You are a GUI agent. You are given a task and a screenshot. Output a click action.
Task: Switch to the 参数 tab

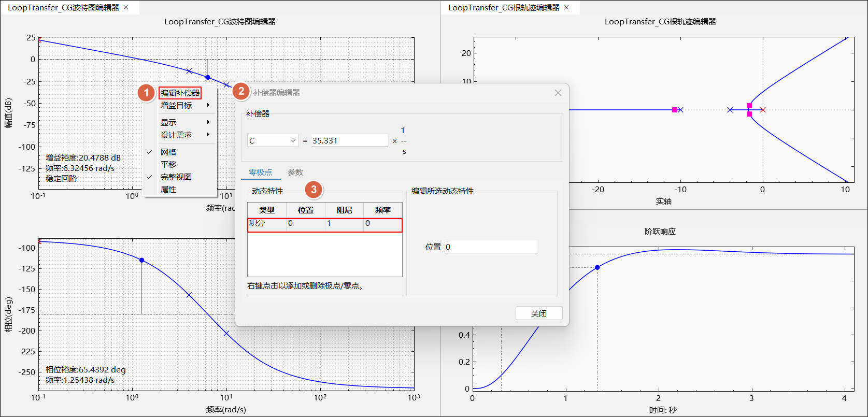click(x=295, y=172)
